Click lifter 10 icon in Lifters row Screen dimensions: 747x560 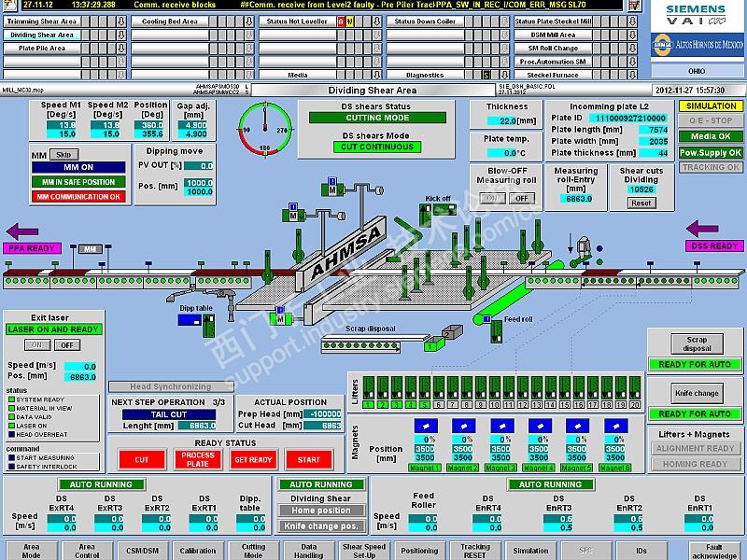(x=495, y=388)
